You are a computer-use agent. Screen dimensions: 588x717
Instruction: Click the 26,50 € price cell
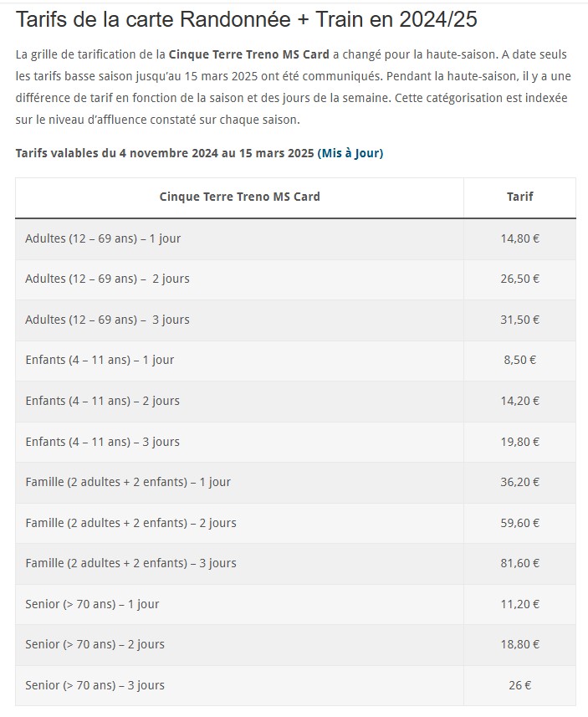[x=520, y=279]
